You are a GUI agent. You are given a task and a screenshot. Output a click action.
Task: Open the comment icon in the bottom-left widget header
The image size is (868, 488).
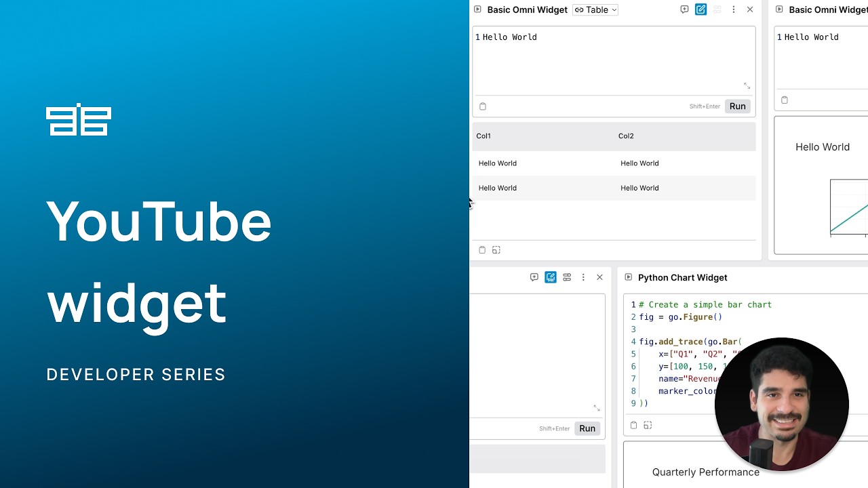coord(534,277)
